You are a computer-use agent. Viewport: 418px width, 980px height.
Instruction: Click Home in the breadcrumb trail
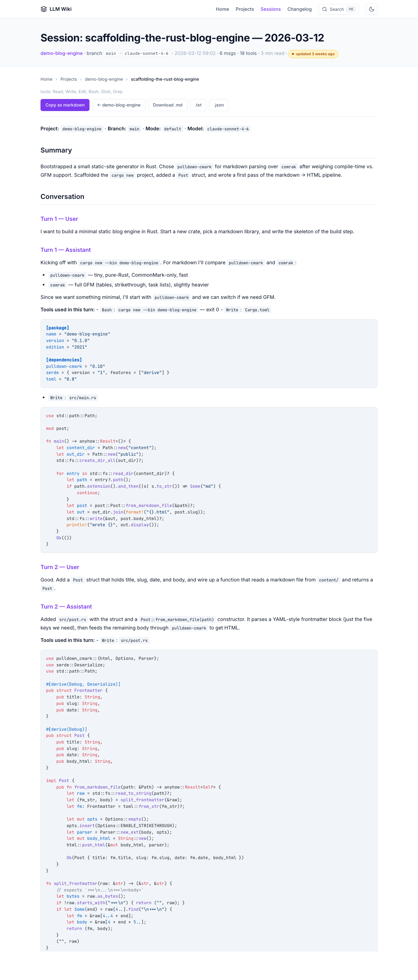pyautogui.click(x=46, y=79)
